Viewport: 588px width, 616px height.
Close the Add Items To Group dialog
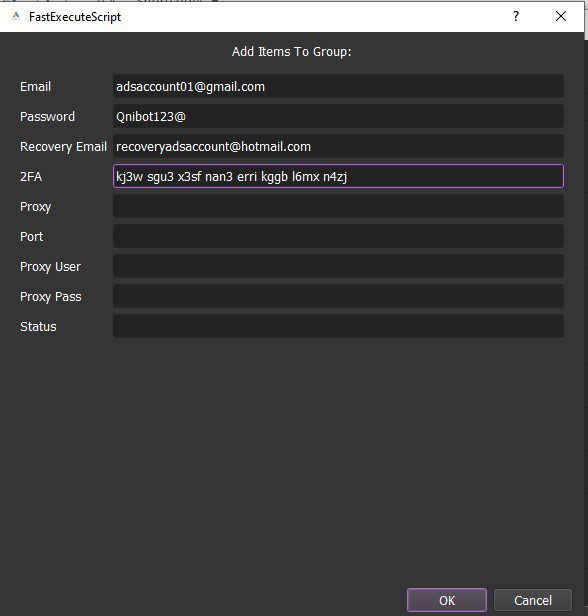click(x=561, y=16)
